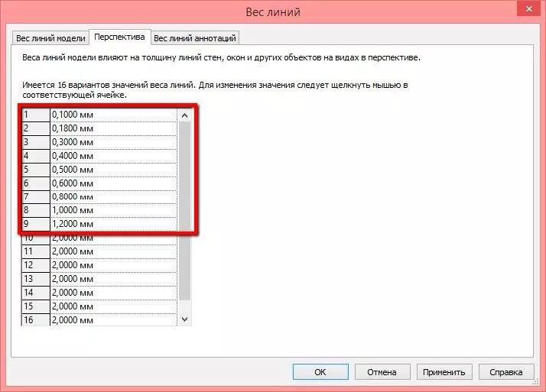Click the vertical scrollbar track of the table
The height and width of the screenshot is (392, 546).
point(184,229)
